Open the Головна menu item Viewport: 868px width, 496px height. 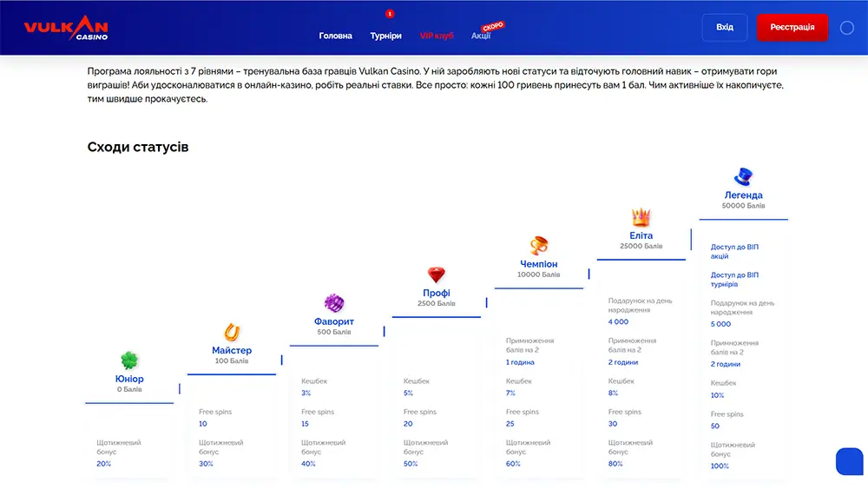click(x=336, y=36)
